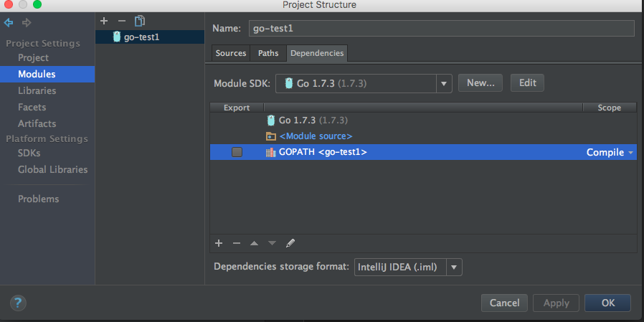Image resolution: width=644 pixels, height=322 pixels.
Task: Open Libraries settings
Action: pyautogui.click(x=37, y=91)
